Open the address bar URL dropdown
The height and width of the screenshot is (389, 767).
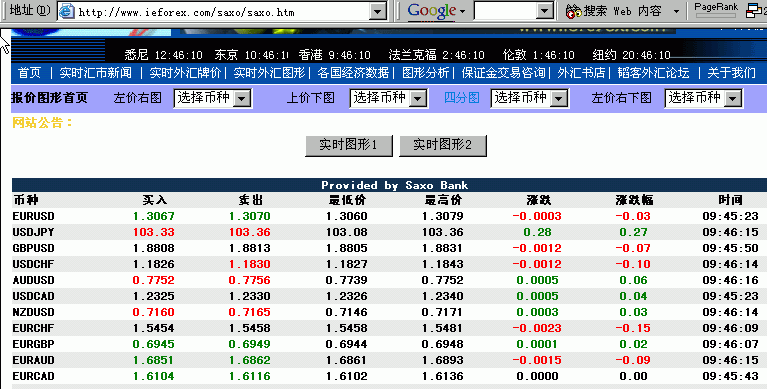coord(378,11)
